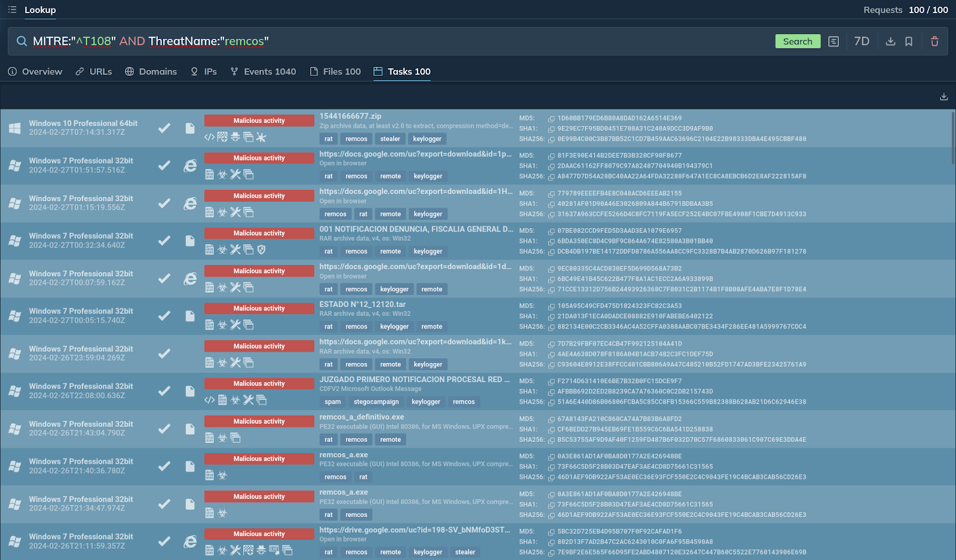
Task: Click the trash icon to clear query
Action: (x=934, y=41)
